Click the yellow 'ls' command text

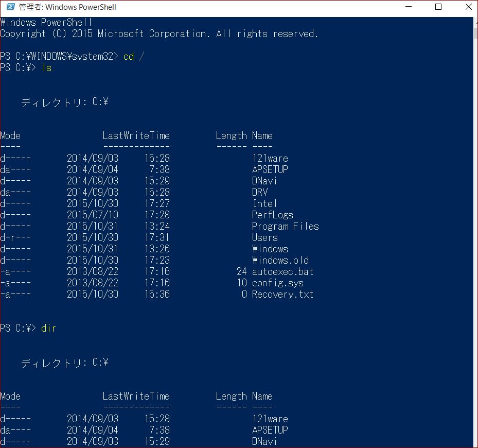[x=47, y=68]
